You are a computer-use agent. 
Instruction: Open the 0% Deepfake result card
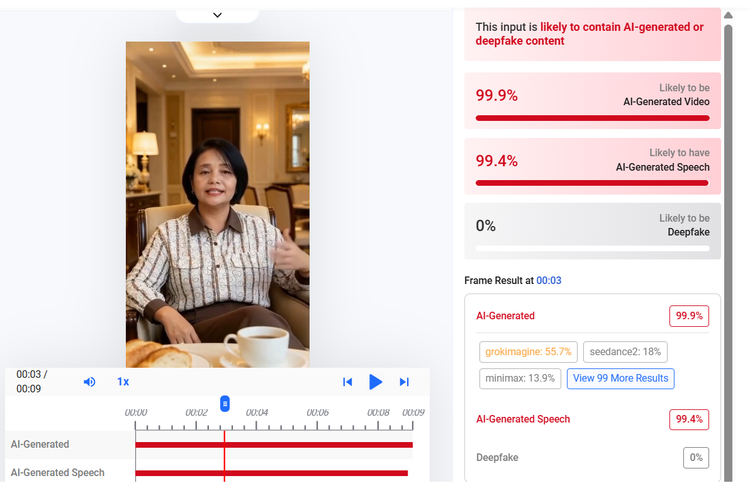592,231
